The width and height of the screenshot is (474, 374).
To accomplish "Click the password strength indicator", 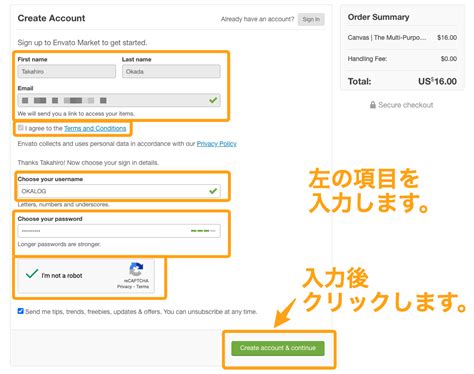I will coord(203,231).
